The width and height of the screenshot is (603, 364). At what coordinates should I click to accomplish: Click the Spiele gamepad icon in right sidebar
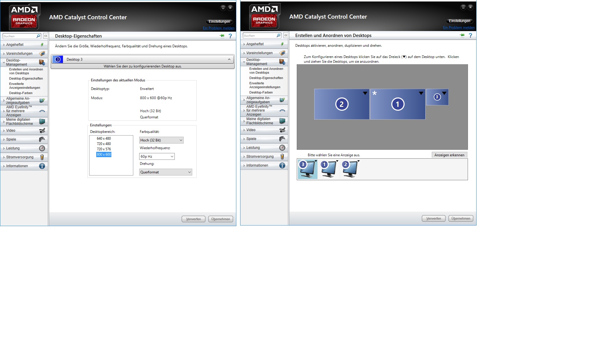click(x=282, y=139)
